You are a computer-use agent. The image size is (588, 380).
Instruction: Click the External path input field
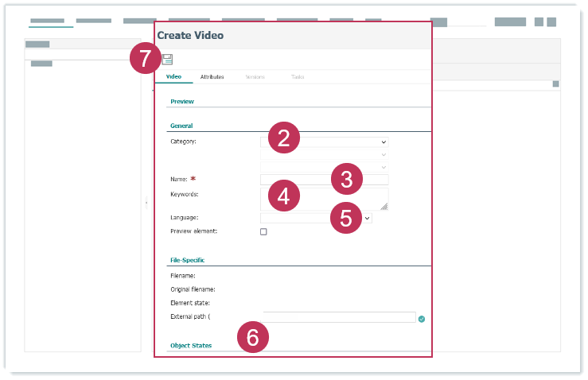[x=339, y=317]
